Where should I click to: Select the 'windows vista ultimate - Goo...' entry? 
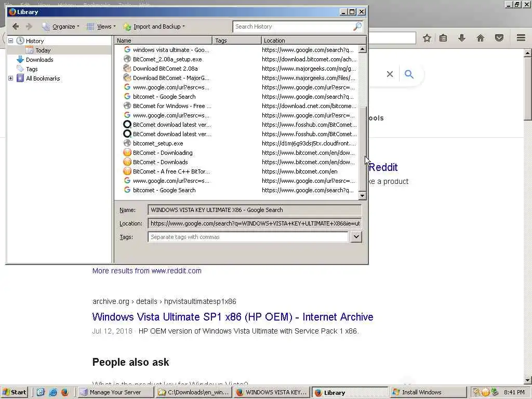pyautogui.click(x=170, y=50)
